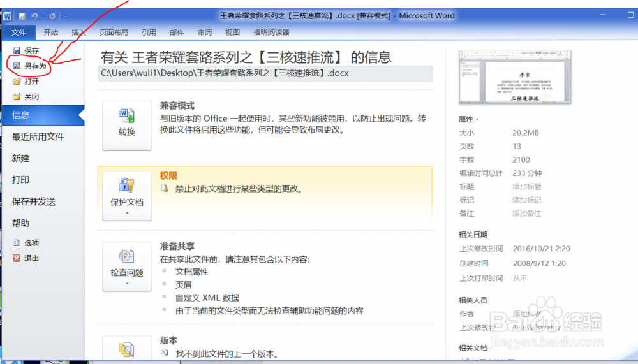This screenshot has width=638, height=364.
Task: Select the 信息 section in backstage
Action: [43, 115]
